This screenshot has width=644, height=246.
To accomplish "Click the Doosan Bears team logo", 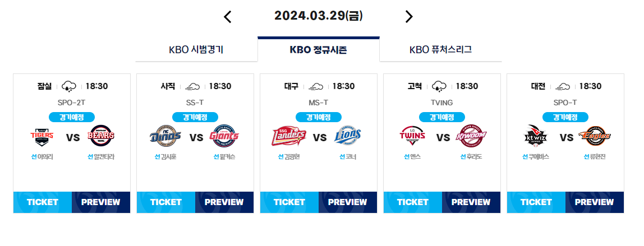I will (101, 136).
